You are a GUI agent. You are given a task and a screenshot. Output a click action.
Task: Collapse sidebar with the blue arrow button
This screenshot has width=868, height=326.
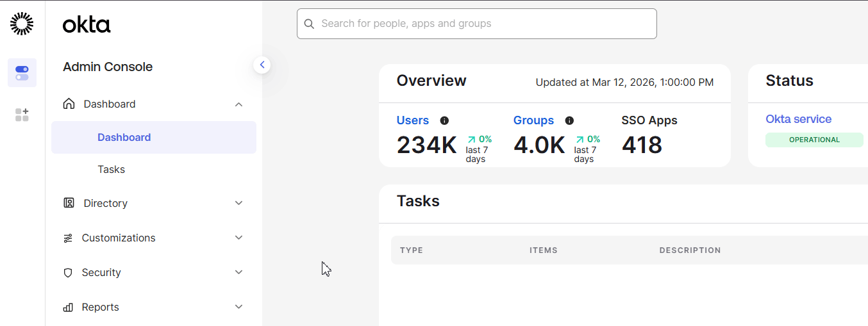262,65
